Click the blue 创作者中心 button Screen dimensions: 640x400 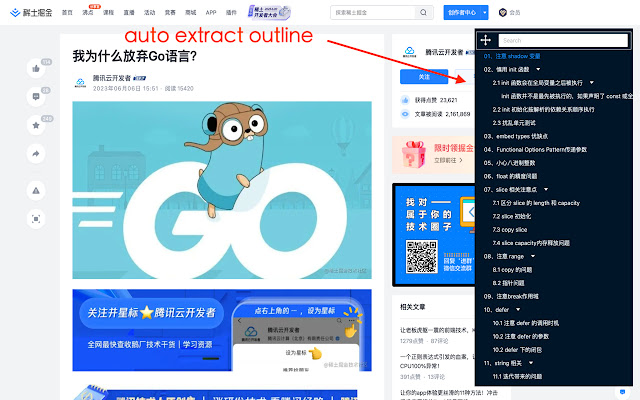pos(462,13)
